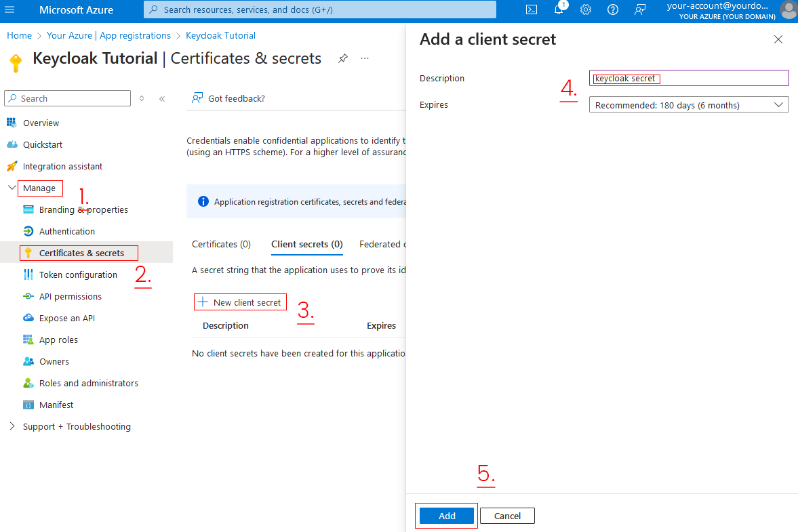Open Your Azure | App registrations breadcrumb
Image resolution: width=798 pixels, height=532 pixels.
(109, 35)
